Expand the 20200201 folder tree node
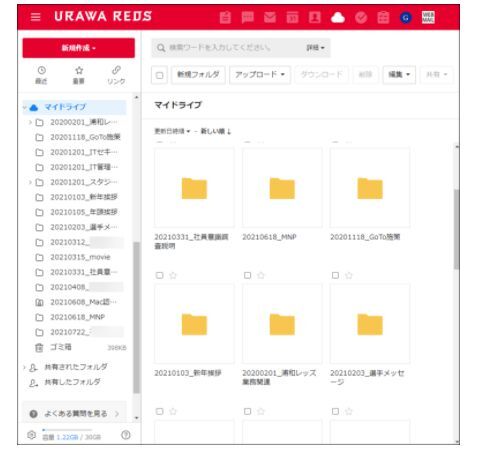Viewport: 483px width, 454px height. (30, 122)
